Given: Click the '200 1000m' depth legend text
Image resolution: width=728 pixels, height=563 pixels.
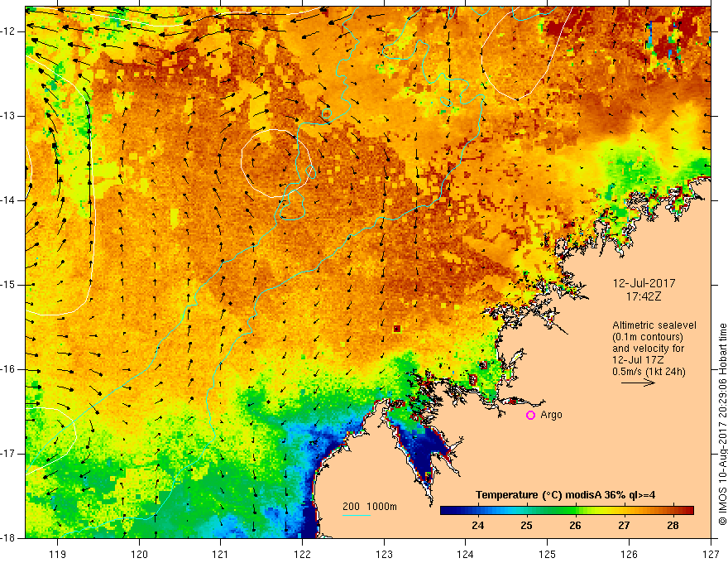Looking at the screenshot, I should coord(370,507).
